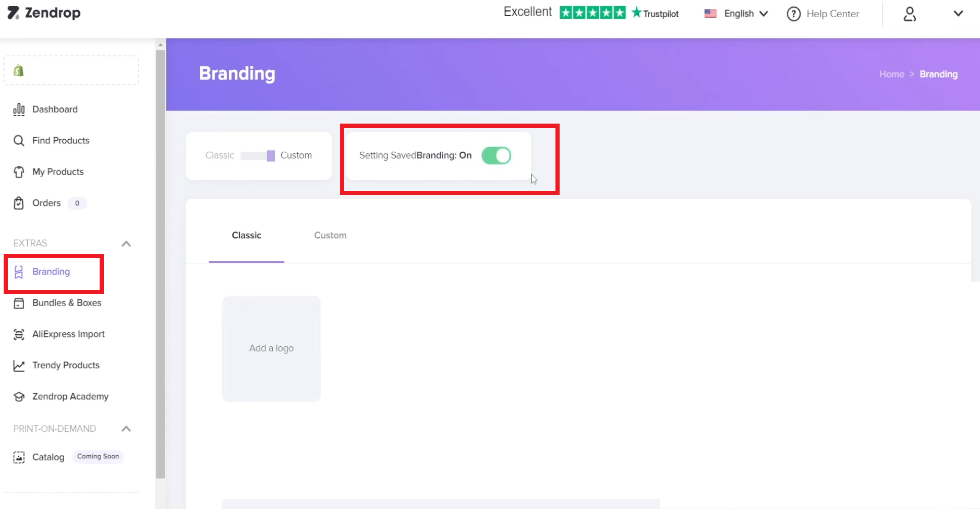Screen dimensions: 980x509
Task: Open the Catalog menu item
Action: coord(48,457)
